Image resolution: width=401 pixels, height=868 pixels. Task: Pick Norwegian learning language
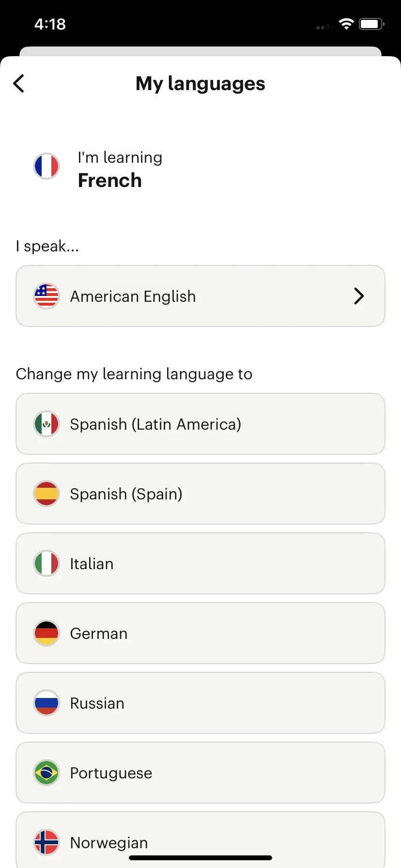(200, 840)
